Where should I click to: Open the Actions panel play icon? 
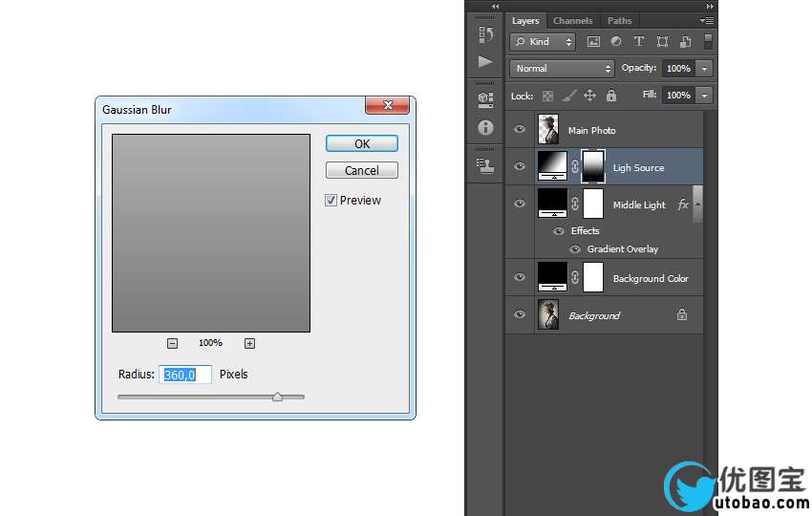[485, 62]
